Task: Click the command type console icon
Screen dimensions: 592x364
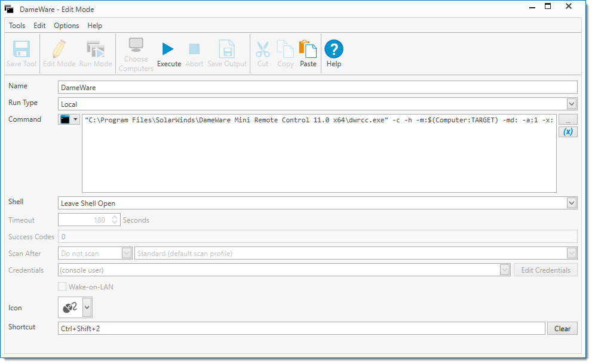Action: (x=65, y=119)
